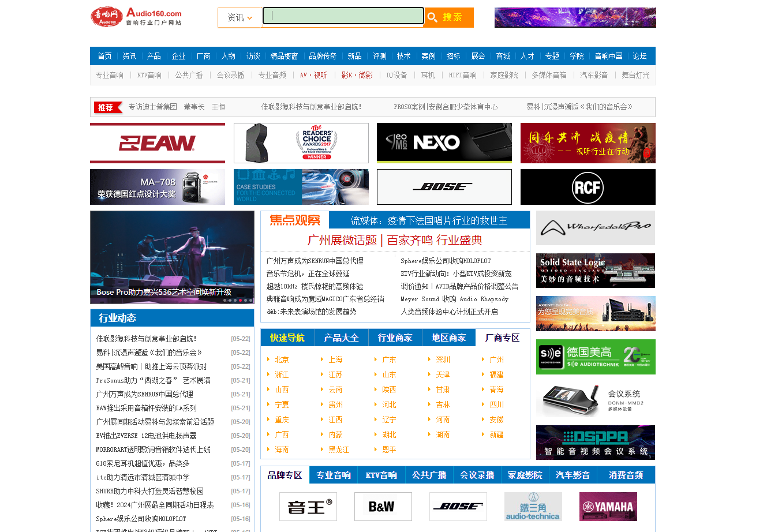Open the YAMAHA brand logo
The image size is (767, 532).
(608, 507)
